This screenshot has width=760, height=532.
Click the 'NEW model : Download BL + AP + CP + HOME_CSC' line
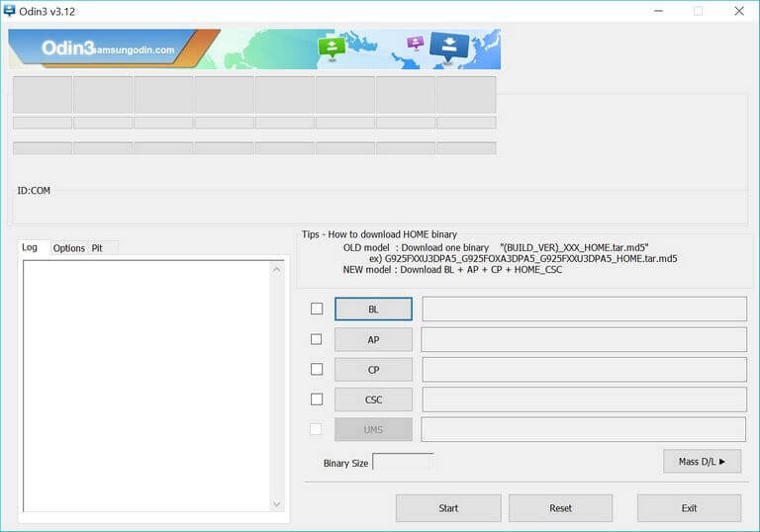(x=452, y=270)
